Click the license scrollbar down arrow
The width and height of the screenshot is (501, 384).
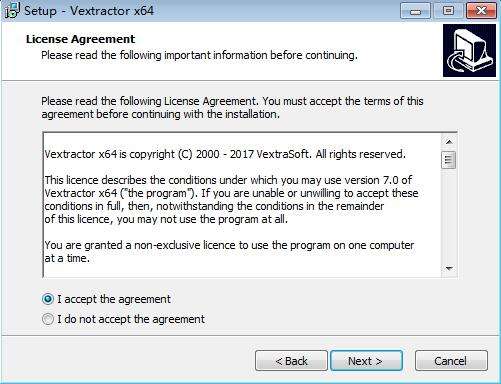[x=449, y=268]
